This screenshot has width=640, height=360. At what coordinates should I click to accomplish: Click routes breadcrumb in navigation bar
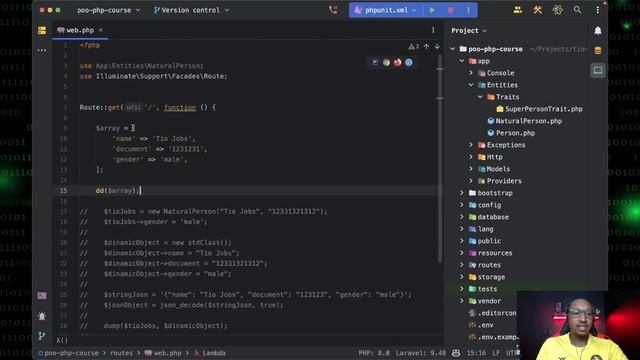121,353
